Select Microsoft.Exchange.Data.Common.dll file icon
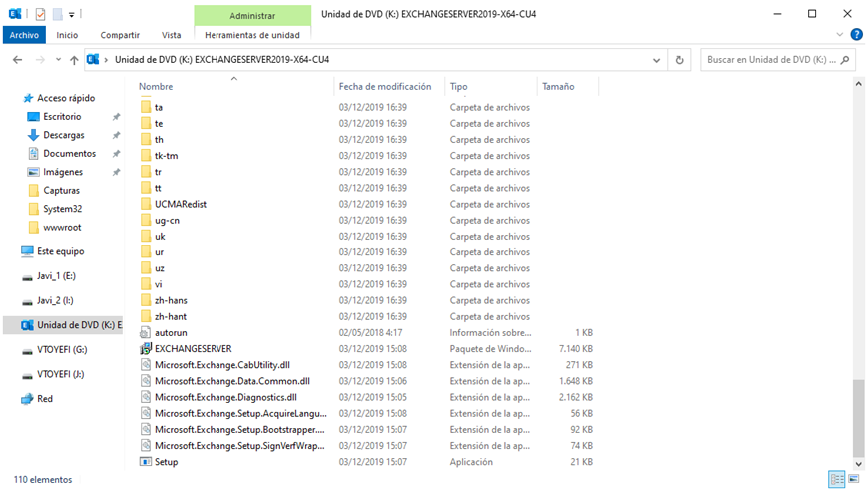Screen dimensions: 868x491 pos(145,381)
